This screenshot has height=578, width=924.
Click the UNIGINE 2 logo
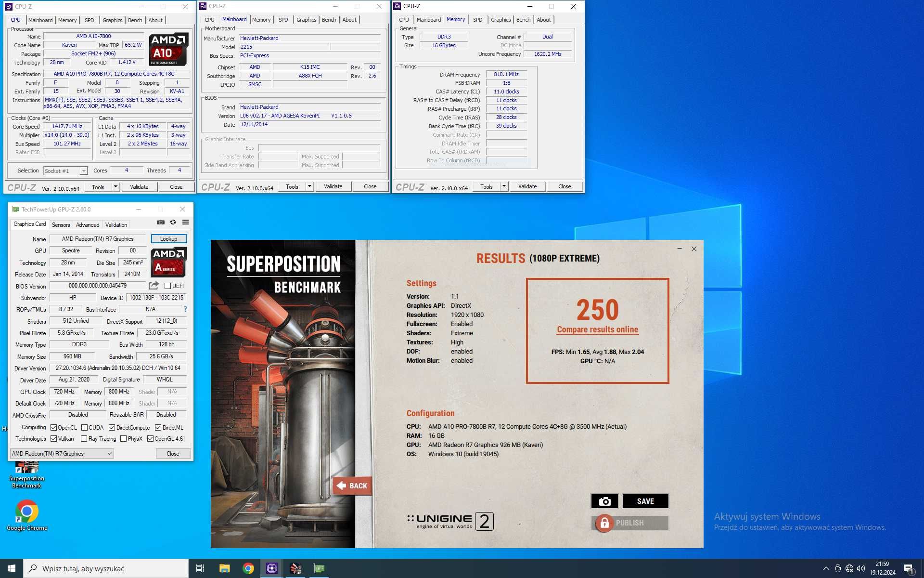pyautogui.click(x=450, y=521)
